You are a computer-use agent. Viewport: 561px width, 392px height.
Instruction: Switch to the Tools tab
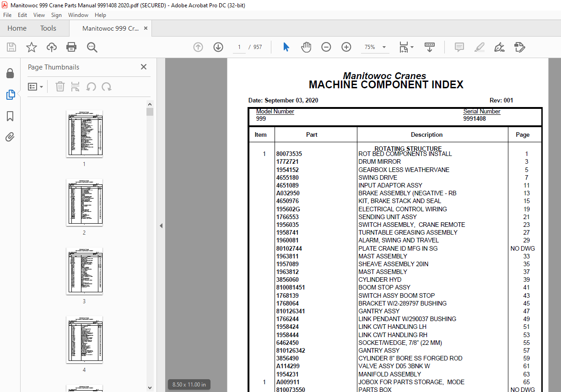tap(48, 28)
